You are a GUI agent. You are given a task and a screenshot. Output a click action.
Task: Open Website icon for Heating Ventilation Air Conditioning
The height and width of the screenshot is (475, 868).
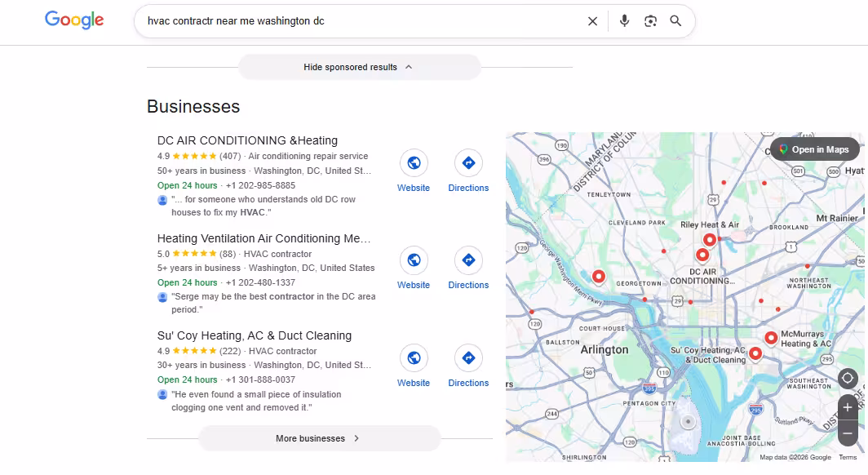[x=414, y=260]
